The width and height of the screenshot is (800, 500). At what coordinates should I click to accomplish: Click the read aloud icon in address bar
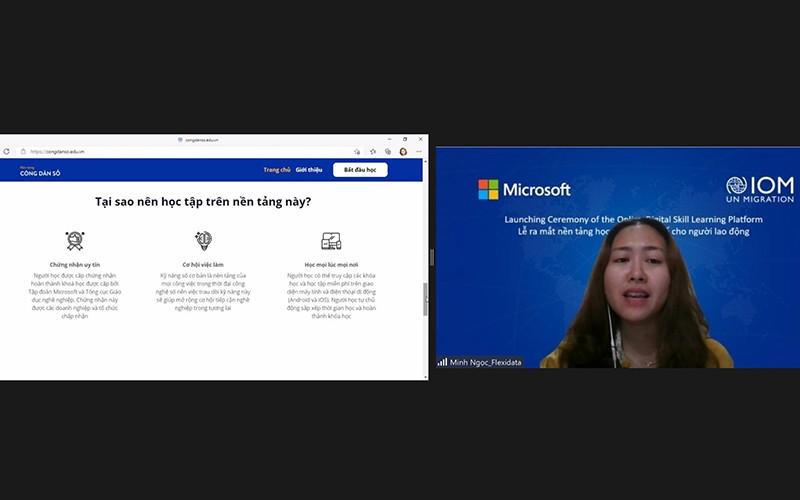[x=358, y=152]
